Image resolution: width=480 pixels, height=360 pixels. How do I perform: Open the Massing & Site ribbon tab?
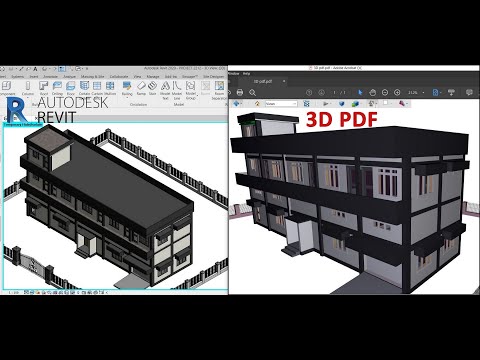click(92, 76)
